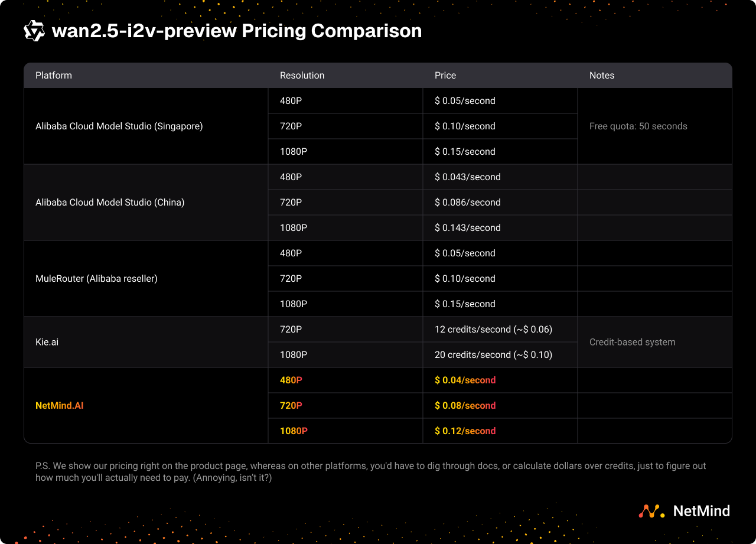Click the page title heading text

coord(237,31)
